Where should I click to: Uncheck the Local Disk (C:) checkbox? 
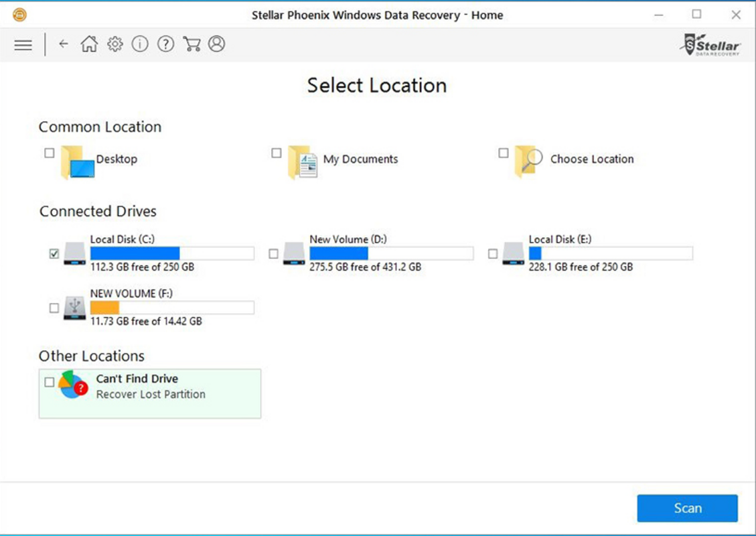pyautogui.click(x=54, y=254)
